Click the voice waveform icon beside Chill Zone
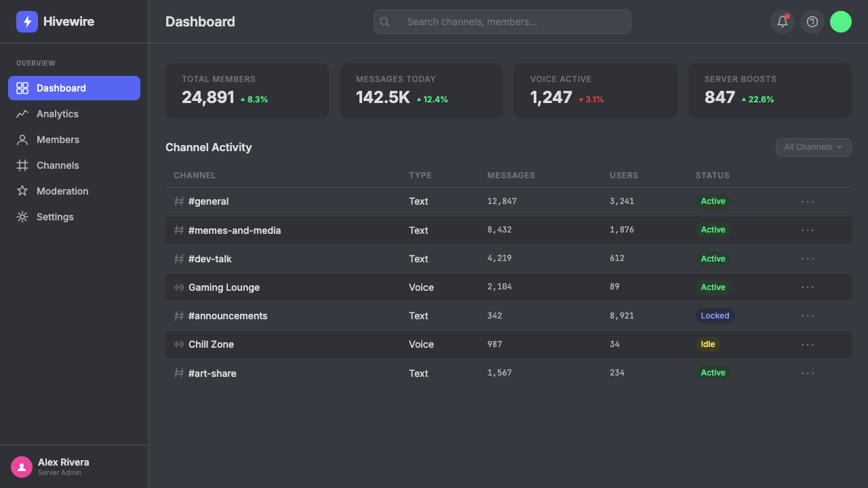 (179, 344)
